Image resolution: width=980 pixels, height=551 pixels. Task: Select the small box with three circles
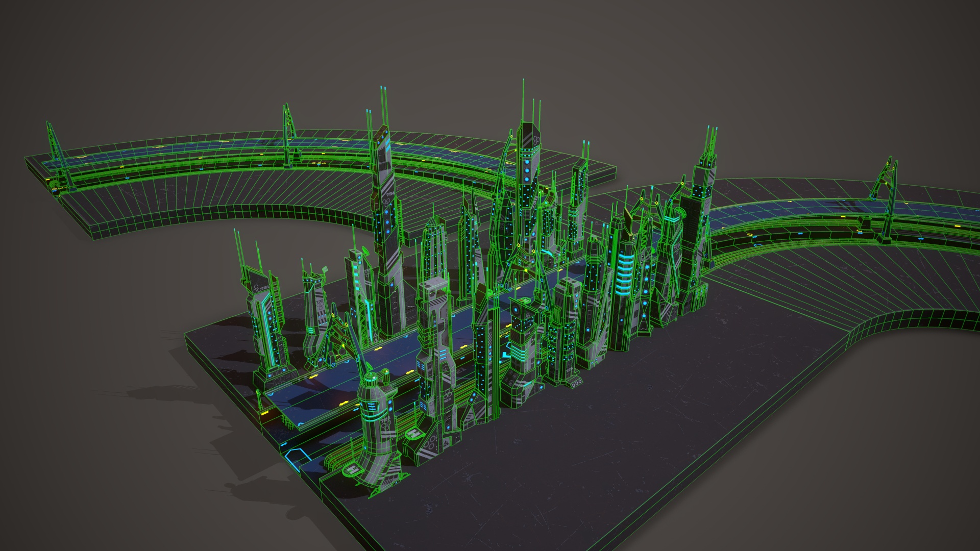(x=576, y=383)
